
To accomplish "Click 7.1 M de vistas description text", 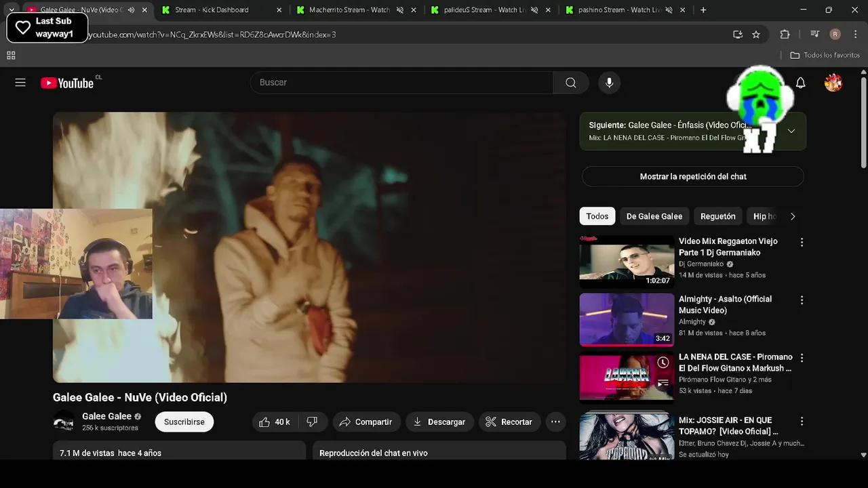I will click(x=111, y=453).
